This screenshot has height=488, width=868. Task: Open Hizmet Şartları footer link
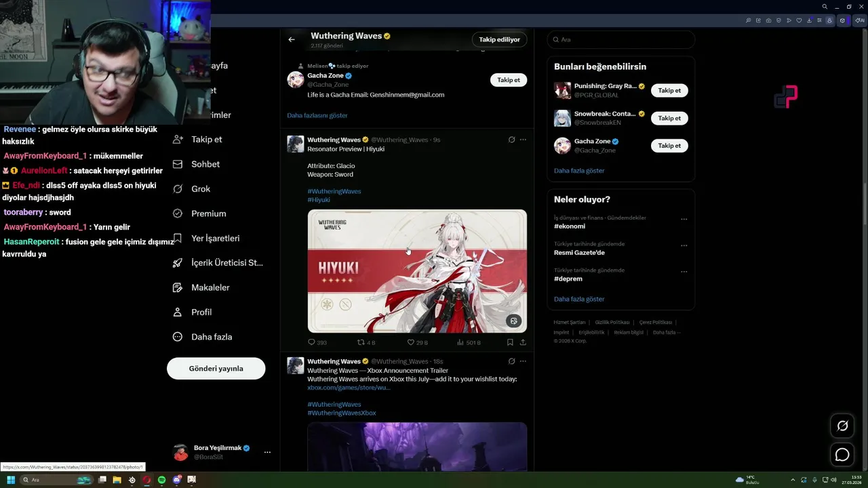point(570,323)
